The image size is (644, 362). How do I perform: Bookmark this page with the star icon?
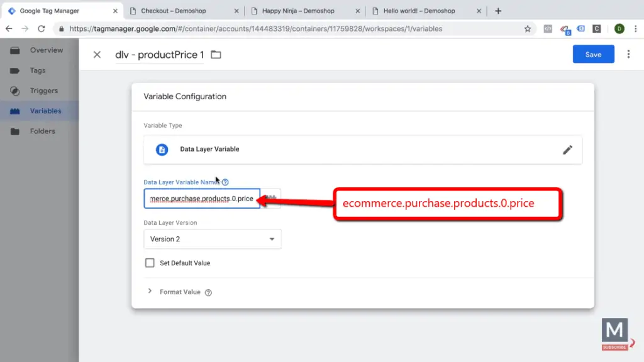point(528,29)
